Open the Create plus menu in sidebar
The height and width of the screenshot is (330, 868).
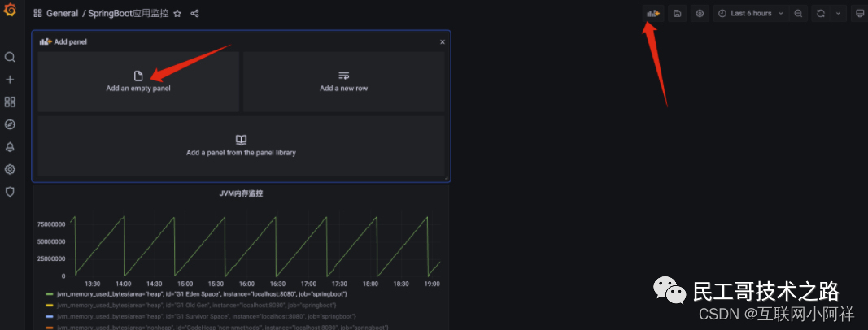pos(10,80)
